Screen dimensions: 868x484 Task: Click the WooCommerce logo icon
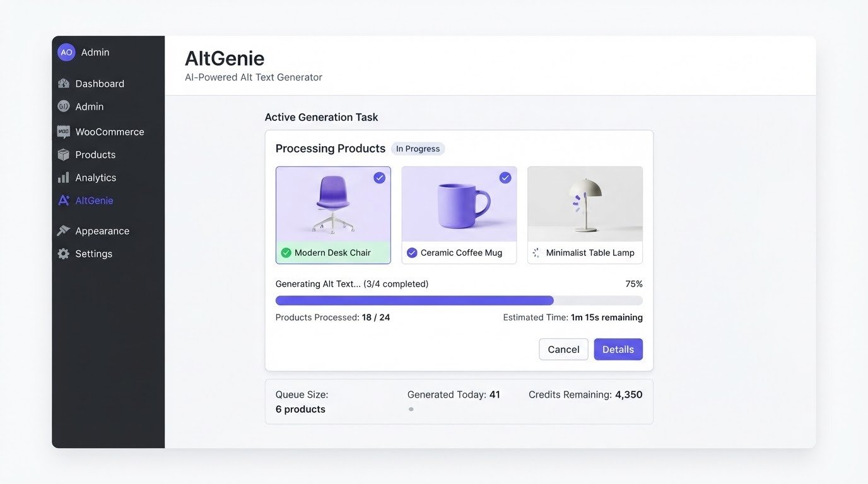64,132
